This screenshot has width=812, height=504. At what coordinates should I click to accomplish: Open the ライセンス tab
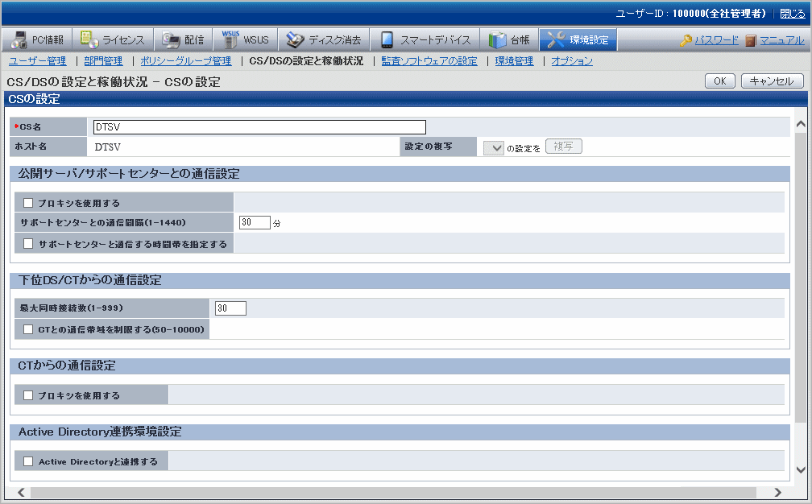(114, 39)
